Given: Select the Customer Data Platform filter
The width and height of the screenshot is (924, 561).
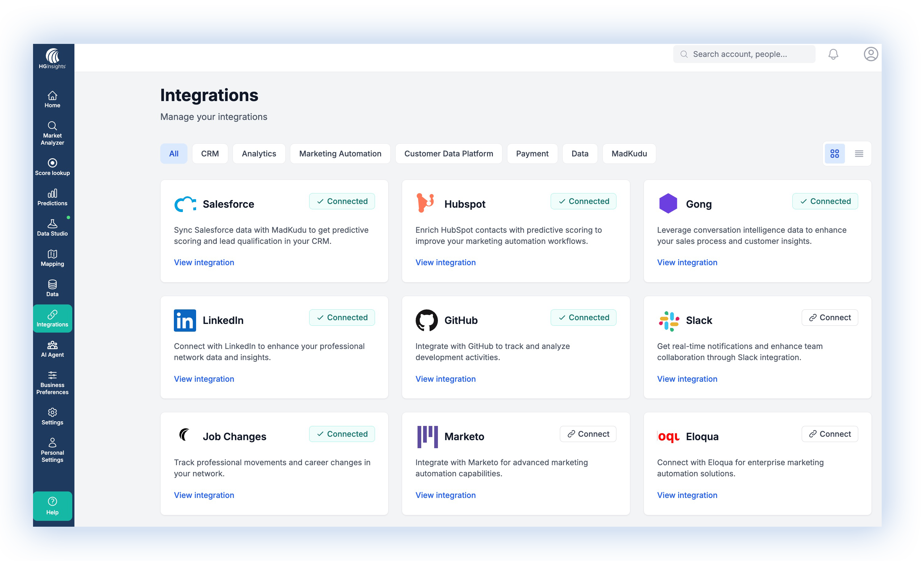Looking at the screenshot, I should 448,154.
